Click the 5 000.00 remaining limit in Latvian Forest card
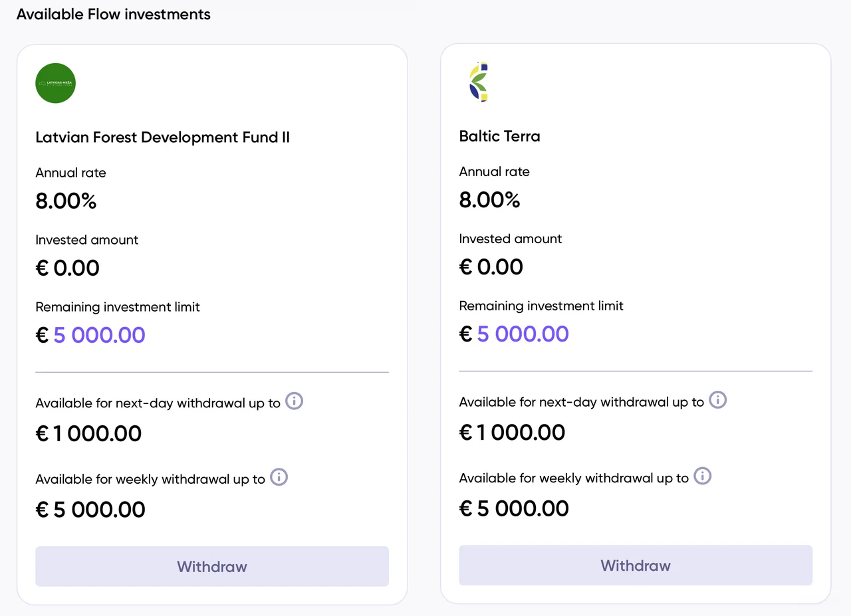The height and width of the screenshot is (616, 851). coord(99,335)
